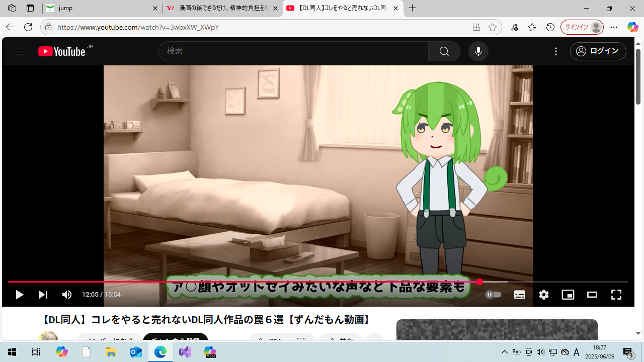Image resolution: width=644 pixels, height=362 pixels.
Task: Open the player settings gear
Action: 544,295
